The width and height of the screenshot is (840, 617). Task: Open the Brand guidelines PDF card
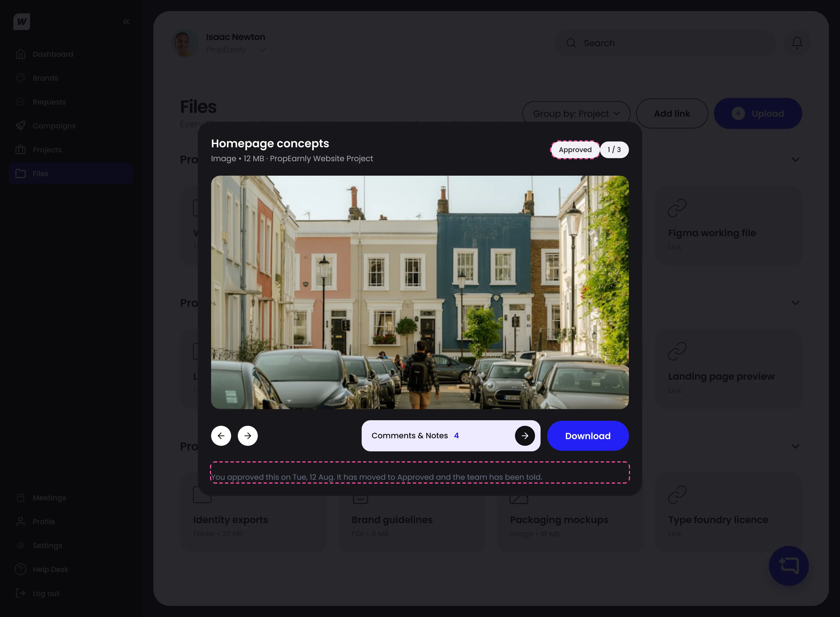click(412, 524)
